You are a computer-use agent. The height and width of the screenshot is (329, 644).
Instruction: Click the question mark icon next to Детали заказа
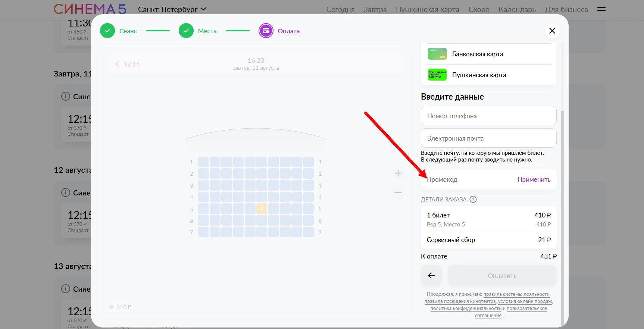(x=473, y=199)
